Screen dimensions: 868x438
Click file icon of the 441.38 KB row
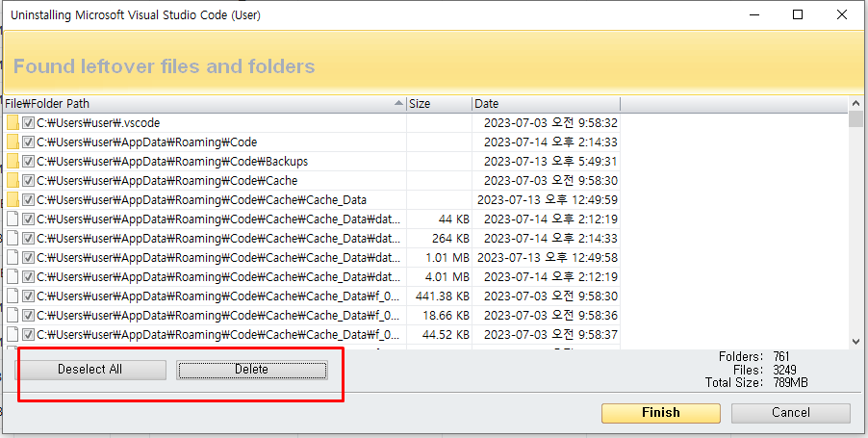point(13,296)
